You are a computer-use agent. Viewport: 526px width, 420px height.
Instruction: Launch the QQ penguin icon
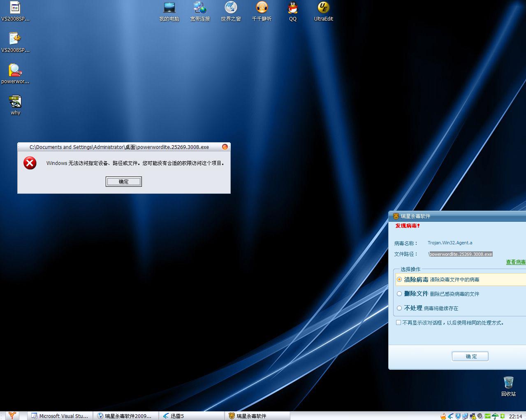(x=292, y=8)
